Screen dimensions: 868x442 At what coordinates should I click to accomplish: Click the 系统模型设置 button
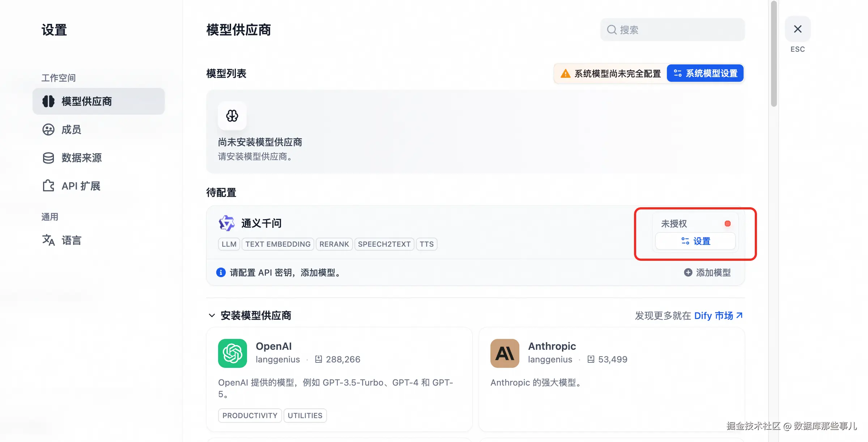click(705, 73)
